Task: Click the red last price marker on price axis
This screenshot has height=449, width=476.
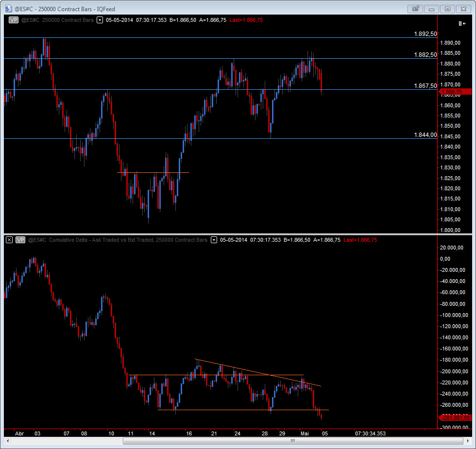Action: 455,92
